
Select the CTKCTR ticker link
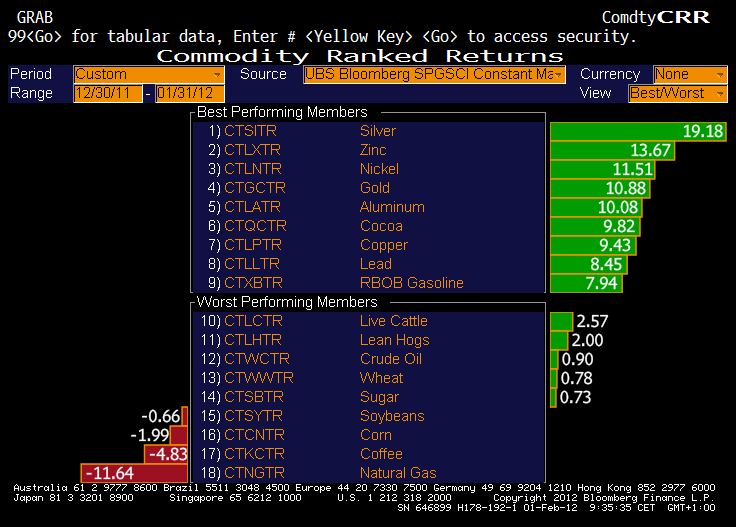(x=254, y=454)
